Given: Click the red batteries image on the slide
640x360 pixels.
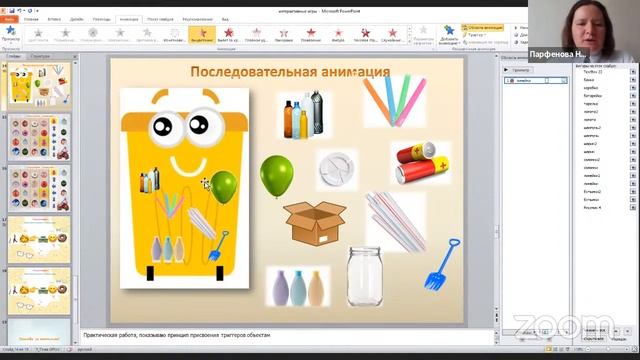Looking at the screenshot, I should coord(423,163).
